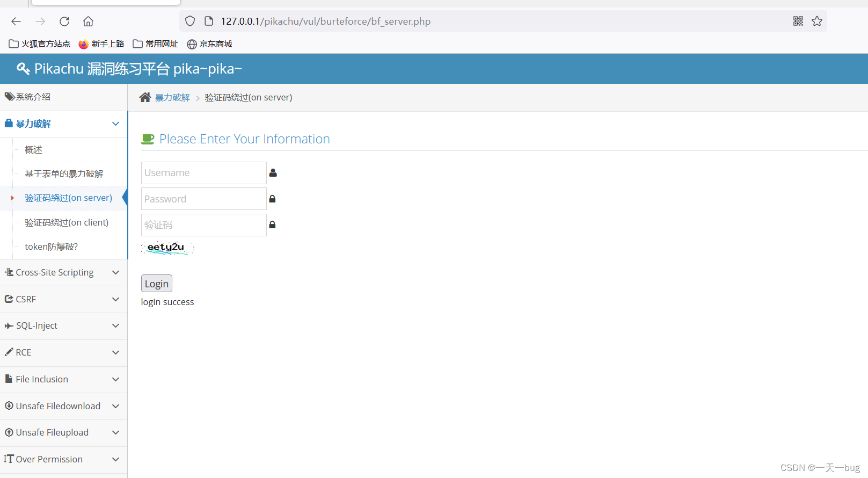Click the lock icon beside Password
Image resolution: width=868 pixels, height=478 pixels.
(272, 199)
